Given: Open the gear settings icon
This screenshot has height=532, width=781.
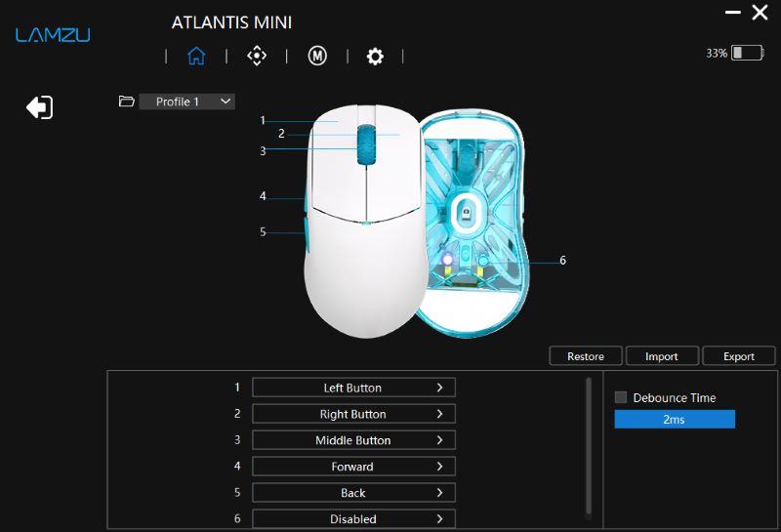Looking at the screenshot, I should pos(375,57).
